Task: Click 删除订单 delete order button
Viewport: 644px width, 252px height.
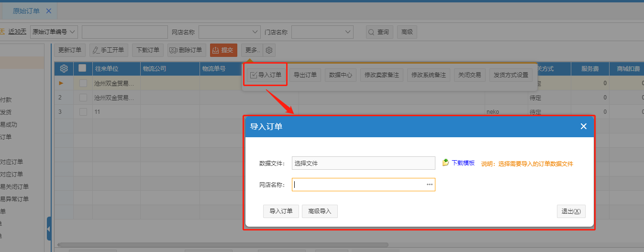Action: (187, 50)
